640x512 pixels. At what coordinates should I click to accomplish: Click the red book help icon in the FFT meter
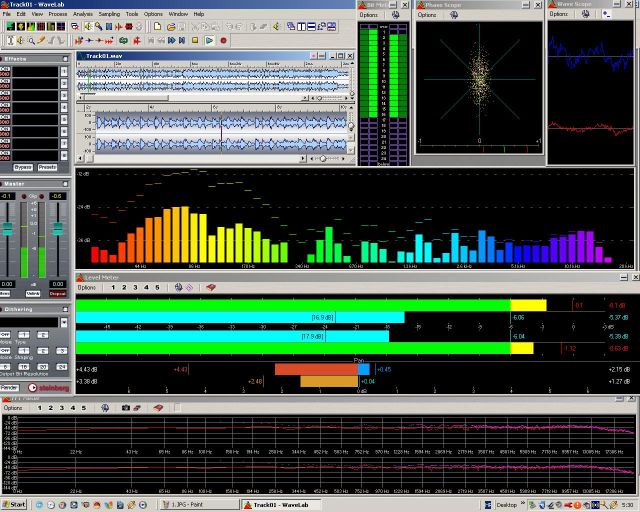pyautogui.click(x=158, y=408)
